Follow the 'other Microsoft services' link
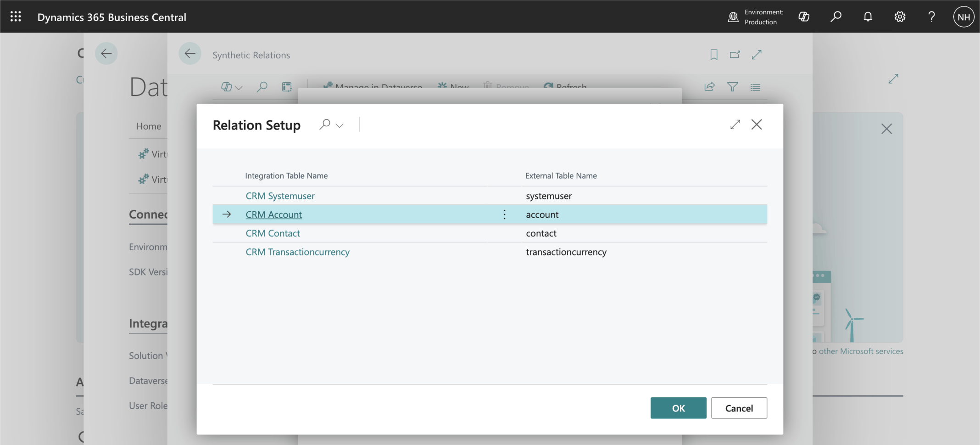Screen dimensions: 980x445 (x=861, y=351)
